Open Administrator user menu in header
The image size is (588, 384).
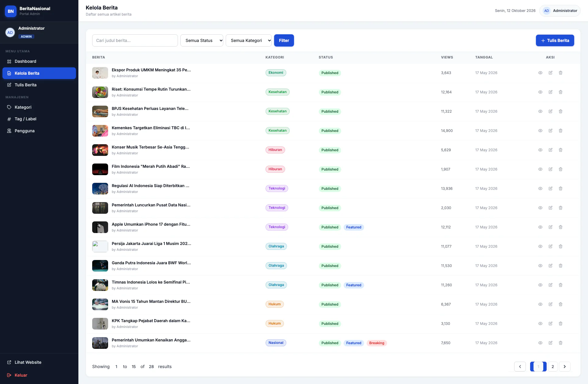560,11
